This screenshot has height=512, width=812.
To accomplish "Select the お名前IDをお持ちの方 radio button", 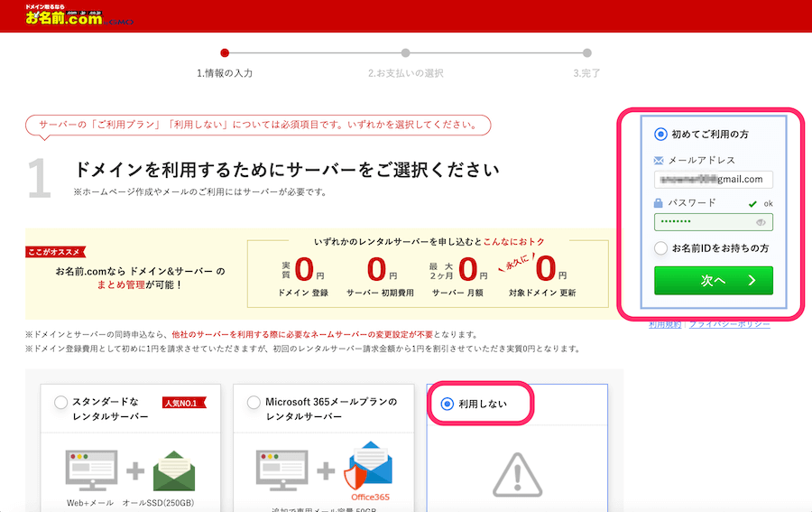I will 660,248.
